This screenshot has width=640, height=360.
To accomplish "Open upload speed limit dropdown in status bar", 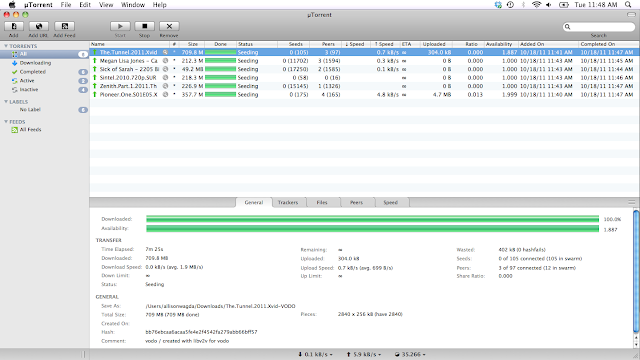I will coord(364,354).
